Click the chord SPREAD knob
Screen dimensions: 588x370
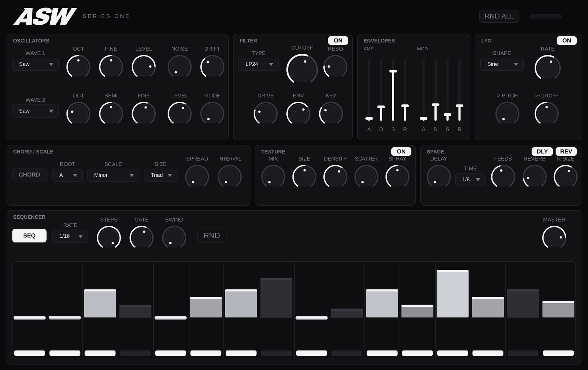pos(197,177)
